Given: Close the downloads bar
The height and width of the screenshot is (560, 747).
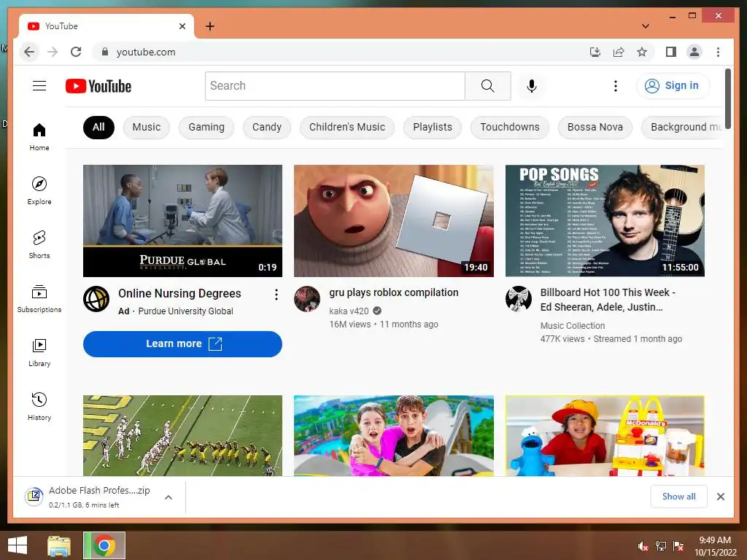Looking at the screenshot, I should click(x=720, y=497).
